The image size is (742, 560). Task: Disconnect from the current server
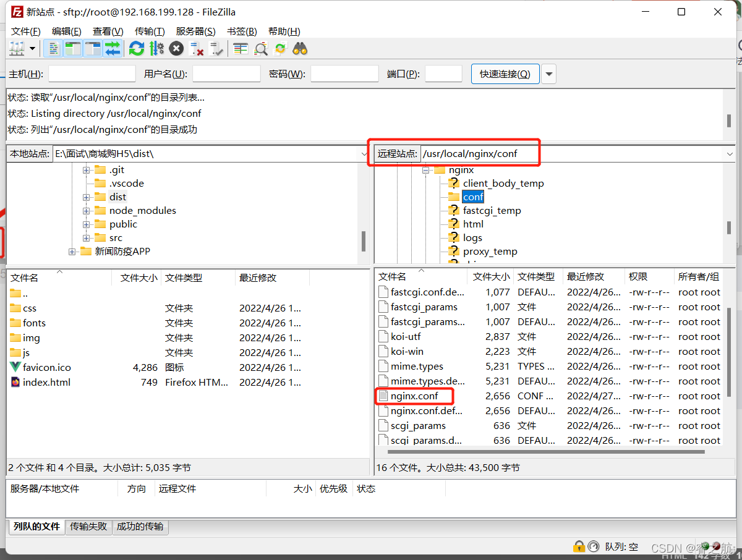tap(197, 49)
